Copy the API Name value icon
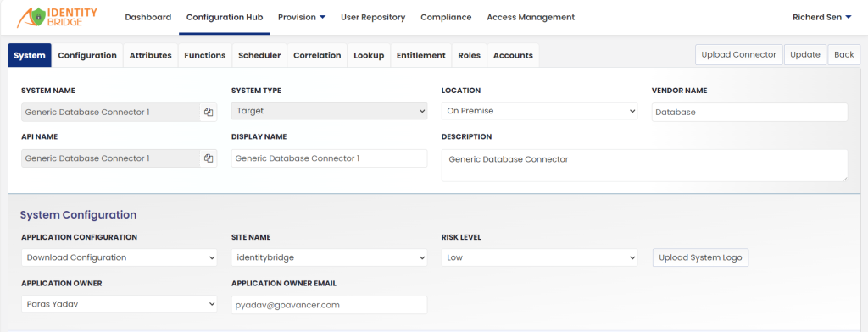The width and height of the screenshot is (868, 332). (209, 158)
